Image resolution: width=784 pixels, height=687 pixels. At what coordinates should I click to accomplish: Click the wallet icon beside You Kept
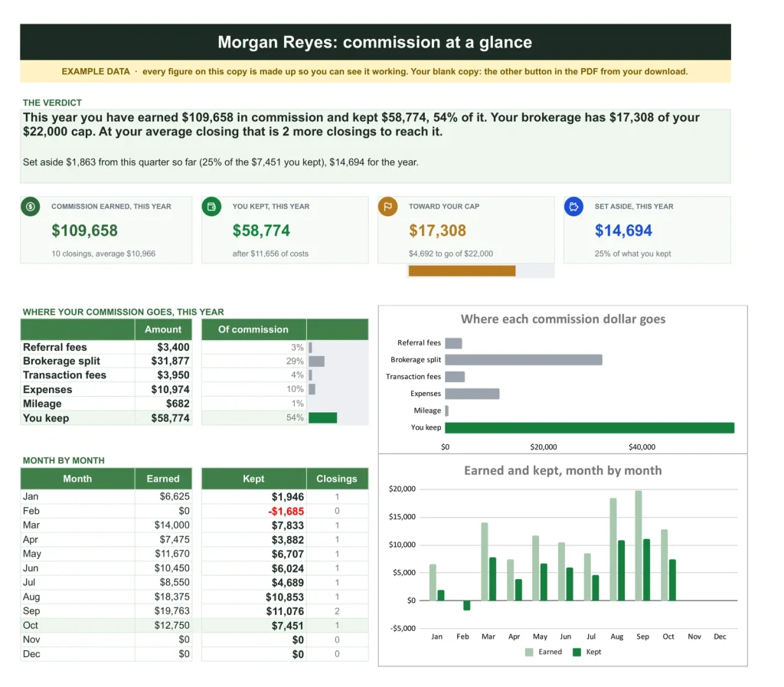click(211, 207)
